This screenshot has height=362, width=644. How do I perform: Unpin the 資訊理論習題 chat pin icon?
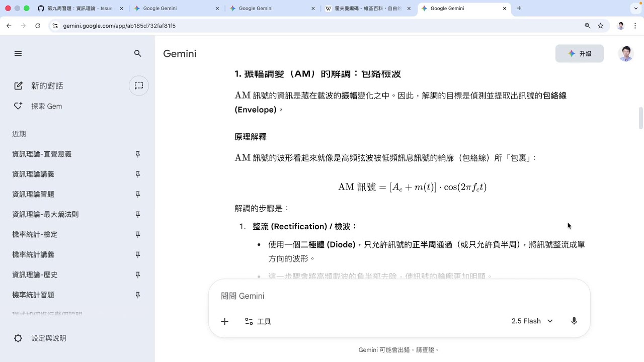click(x=138, y=195)
